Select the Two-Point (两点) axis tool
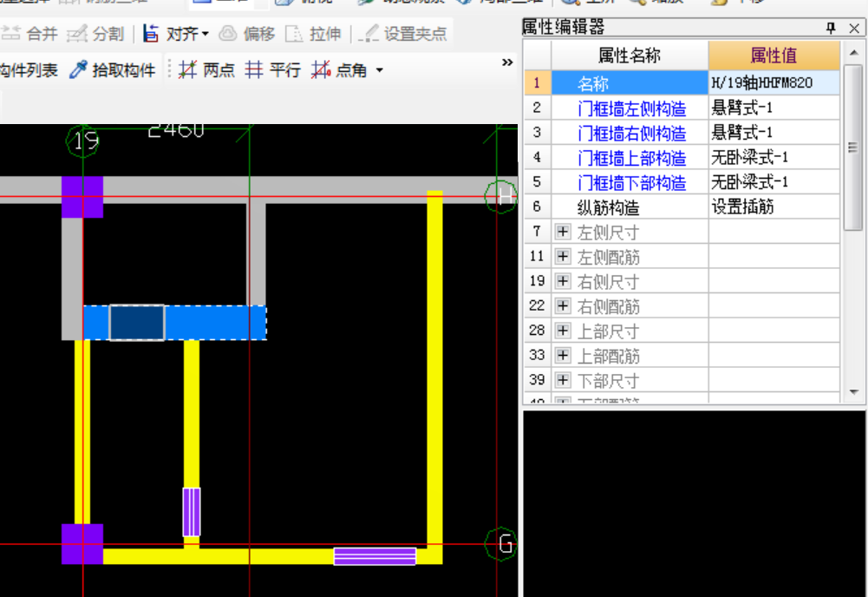The height and width of the screenshot is (597, 868). click(x=206, y=70)
